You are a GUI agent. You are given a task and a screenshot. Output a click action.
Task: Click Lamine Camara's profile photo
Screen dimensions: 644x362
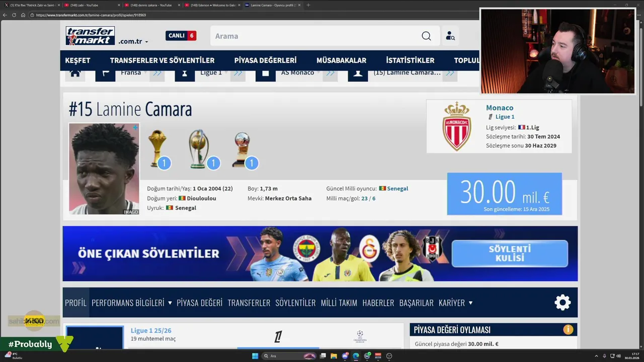(104, 169)
